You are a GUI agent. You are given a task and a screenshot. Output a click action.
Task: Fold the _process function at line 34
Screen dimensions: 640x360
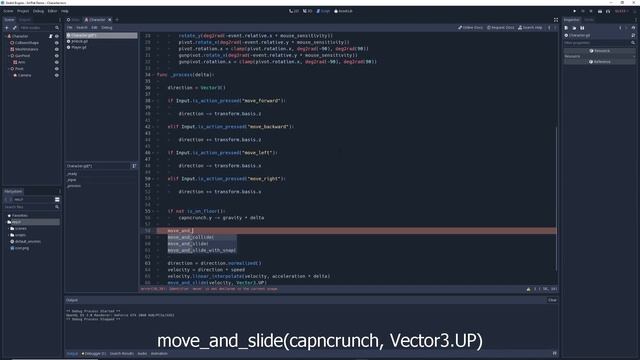pyautogui.click(x=153, y=75)
